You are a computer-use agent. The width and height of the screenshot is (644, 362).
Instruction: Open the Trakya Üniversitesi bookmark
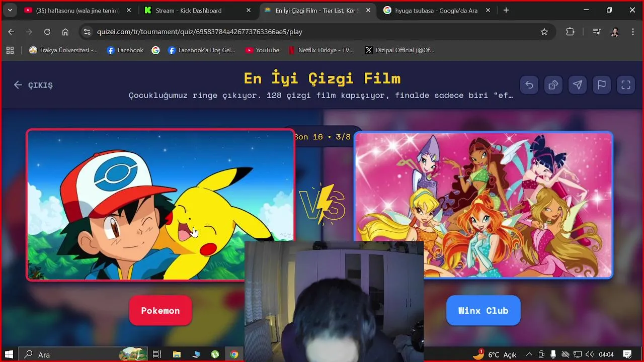pos(63,50)
